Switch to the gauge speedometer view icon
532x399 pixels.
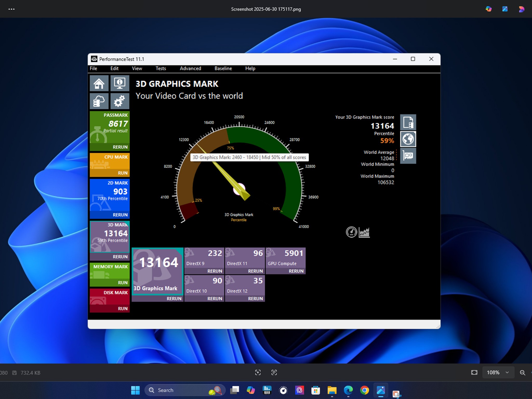(x=351, y=232)
